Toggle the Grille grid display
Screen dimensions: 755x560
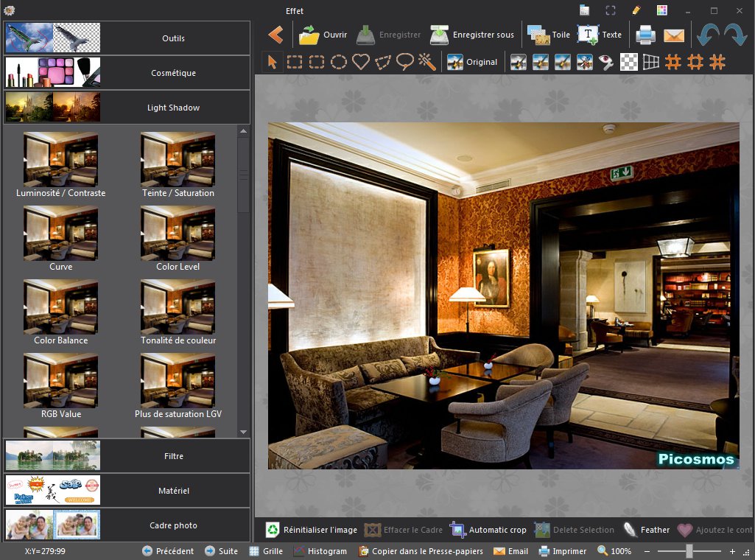266,551
